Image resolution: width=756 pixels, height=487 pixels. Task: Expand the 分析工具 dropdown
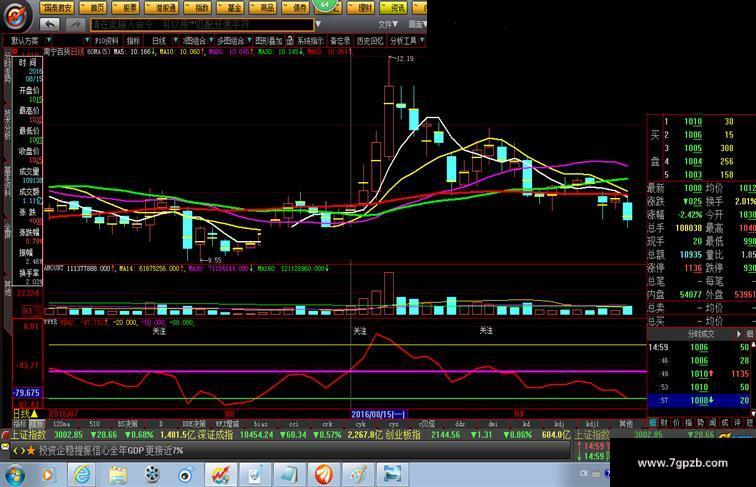[x=422, y=41]
